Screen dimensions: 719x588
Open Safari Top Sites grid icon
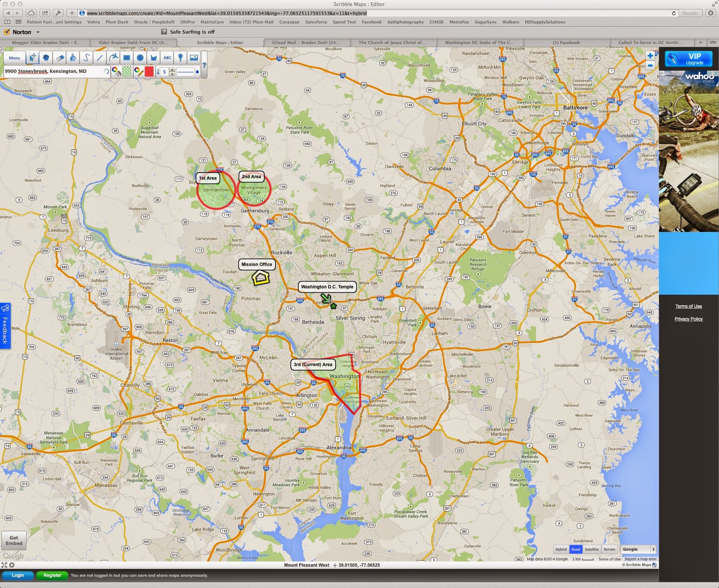(x=18, y=22)
